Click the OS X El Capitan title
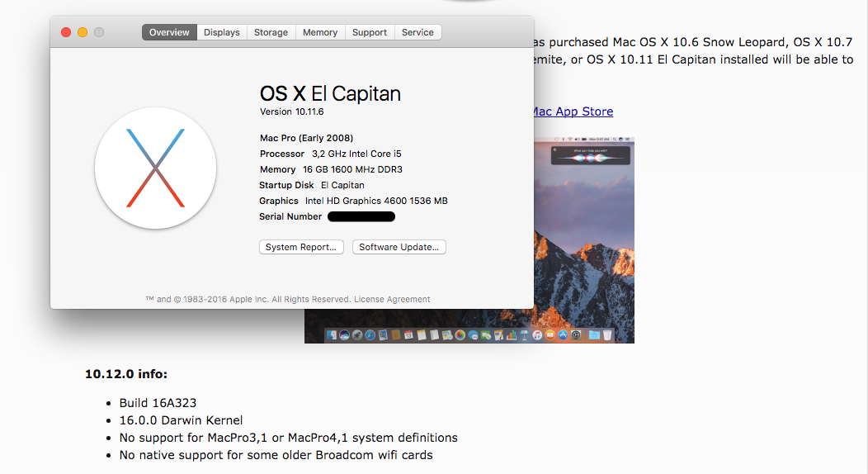868x474 pixels. (x=330, y=93)
